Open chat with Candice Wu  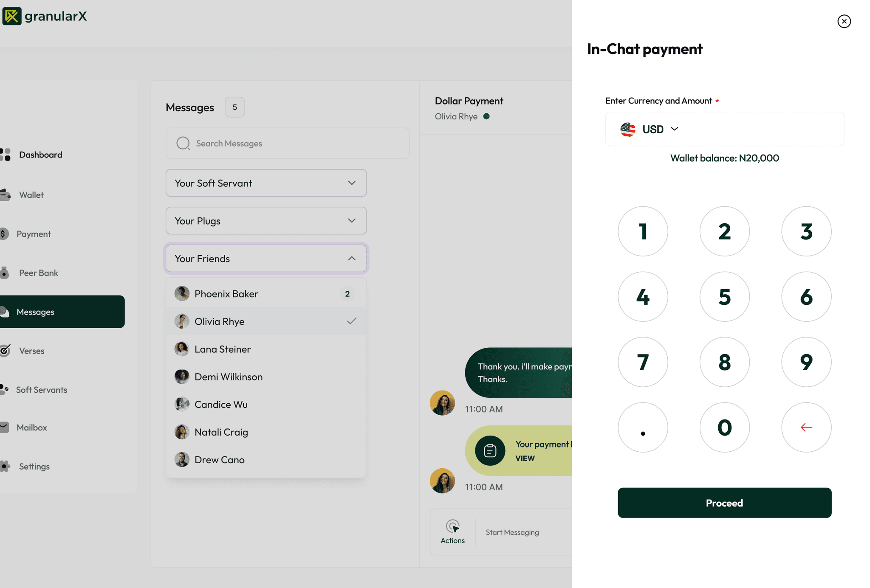pos(266,404)
